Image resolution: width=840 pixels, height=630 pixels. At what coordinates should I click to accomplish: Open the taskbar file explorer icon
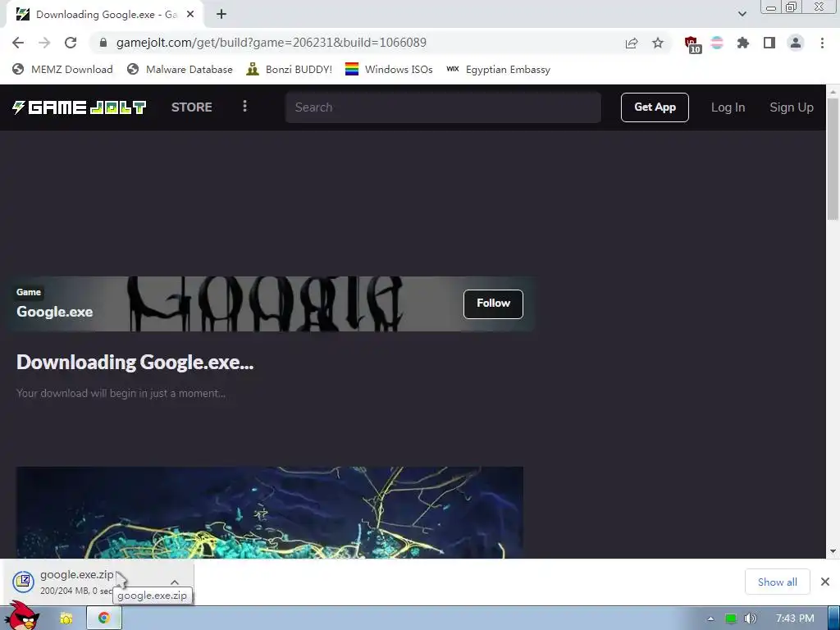[66, 619]
